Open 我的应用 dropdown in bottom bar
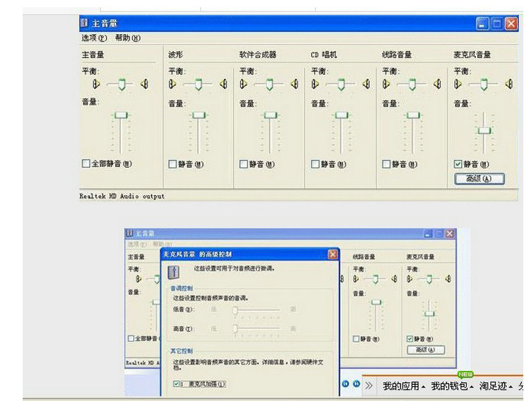This screenshot has width=532, height=401. point(404,386)
